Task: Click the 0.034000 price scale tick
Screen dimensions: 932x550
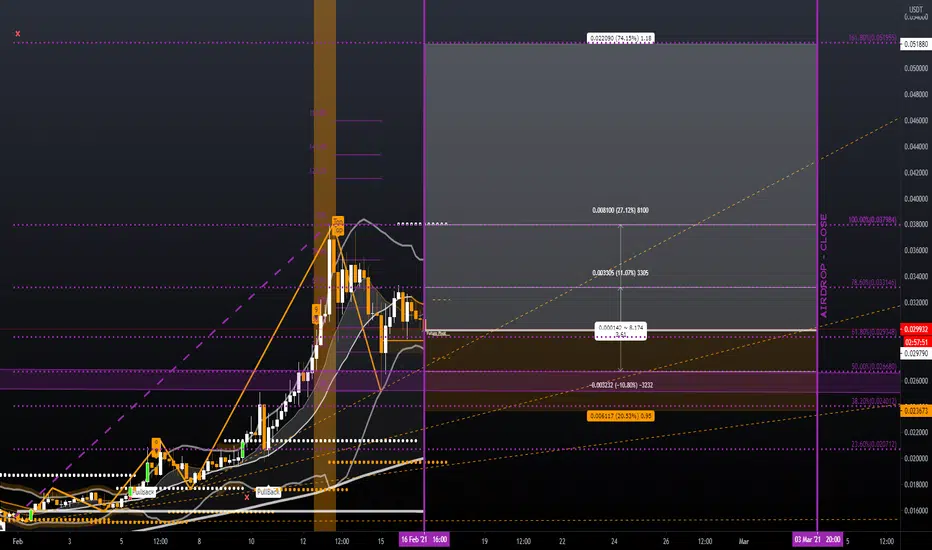Action: pyautogui.click(x=916, y=276)
